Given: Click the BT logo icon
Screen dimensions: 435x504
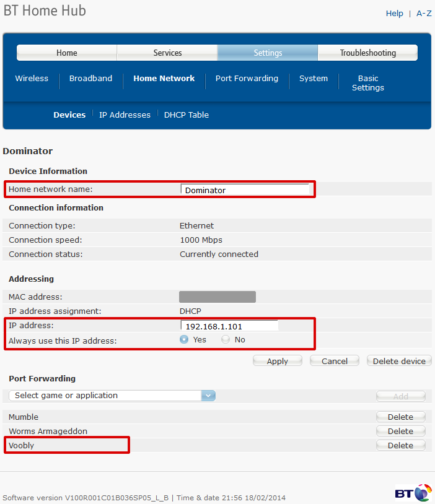Looking at the screenshot, I should (x=413, y=492).
